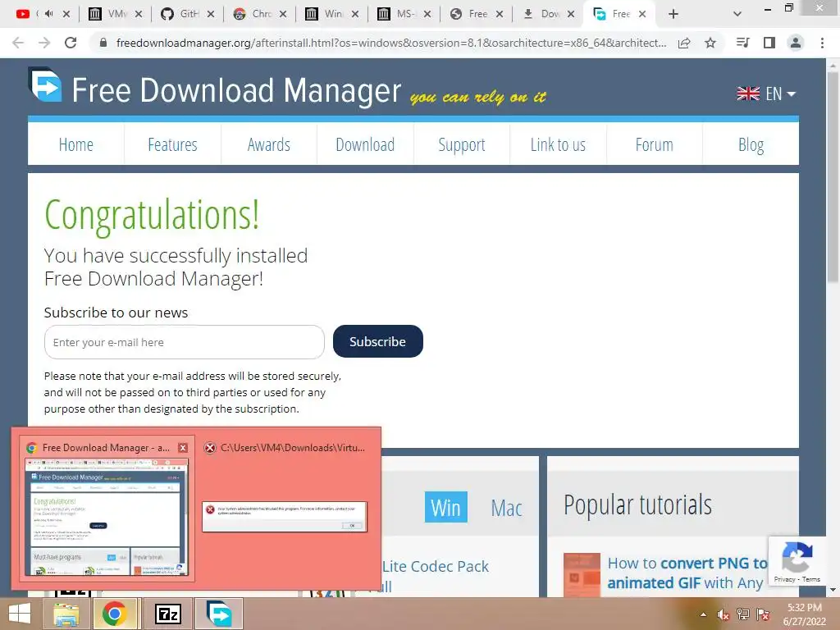Open Lite Codec Pack link
The width and height of the screenshot is (840, 630).
(x=436, y=566)
